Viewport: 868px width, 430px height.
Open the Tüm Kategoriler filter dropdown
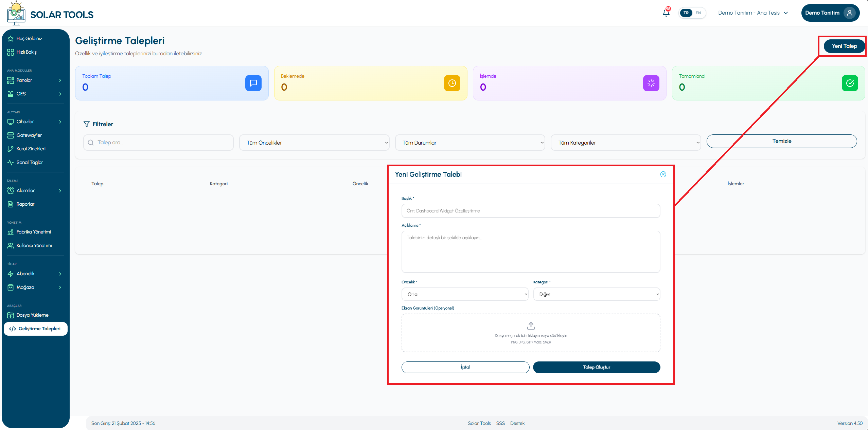[626, 143]
